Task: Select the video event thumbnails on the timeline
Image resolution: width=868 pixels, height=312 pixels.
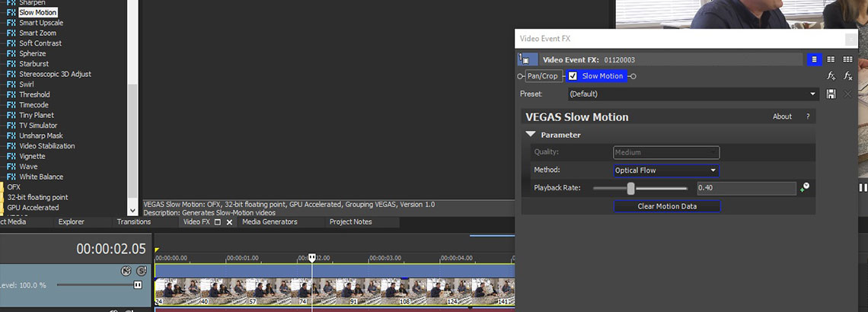Action: point(334,292)
